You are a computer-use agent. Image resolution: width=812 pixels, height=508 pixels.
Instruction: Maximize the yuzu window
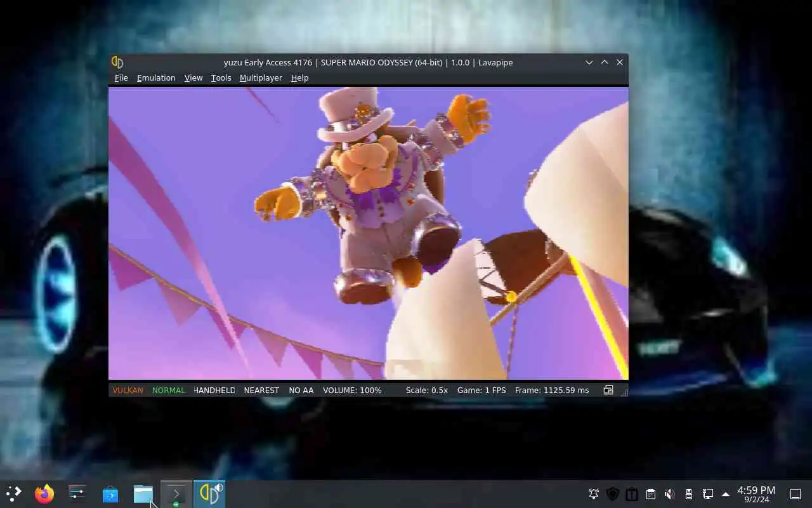(x=605, y=62)
